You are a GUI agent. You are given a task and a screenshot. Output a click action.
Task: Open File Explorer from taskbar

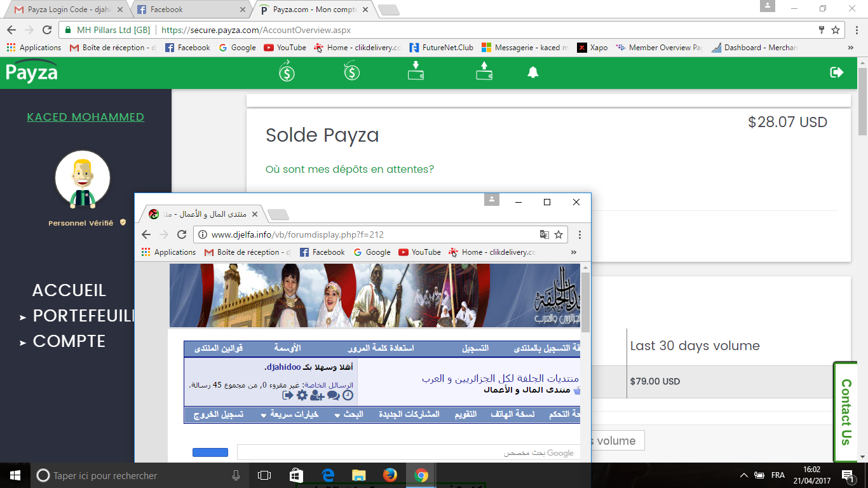coord(359,475)
